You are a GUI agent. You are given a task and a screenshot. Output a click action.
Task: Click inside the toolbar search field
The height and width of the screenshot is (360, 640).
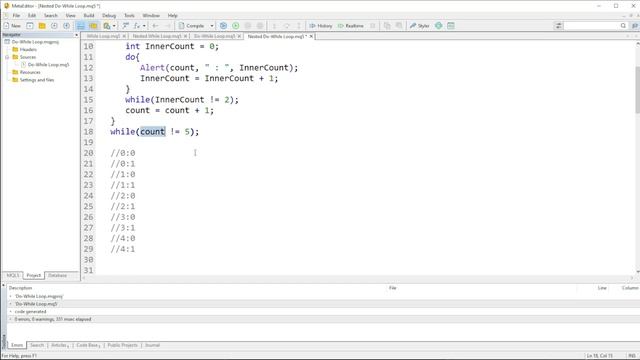tap(592, 26)
